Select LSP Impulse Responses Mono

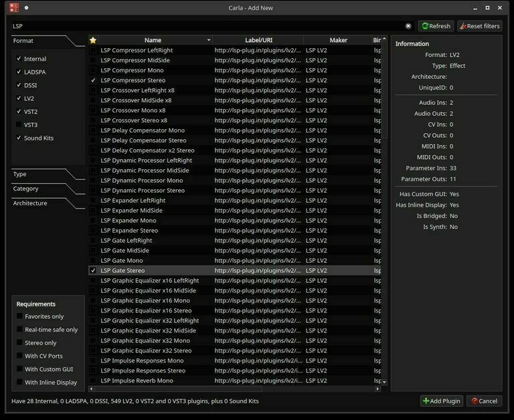click(235, 360)
